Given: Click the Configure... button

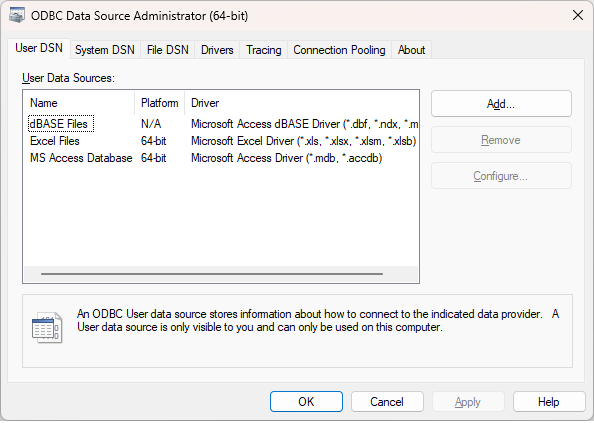Looking at the screenshot, I should tap(501, 176).
